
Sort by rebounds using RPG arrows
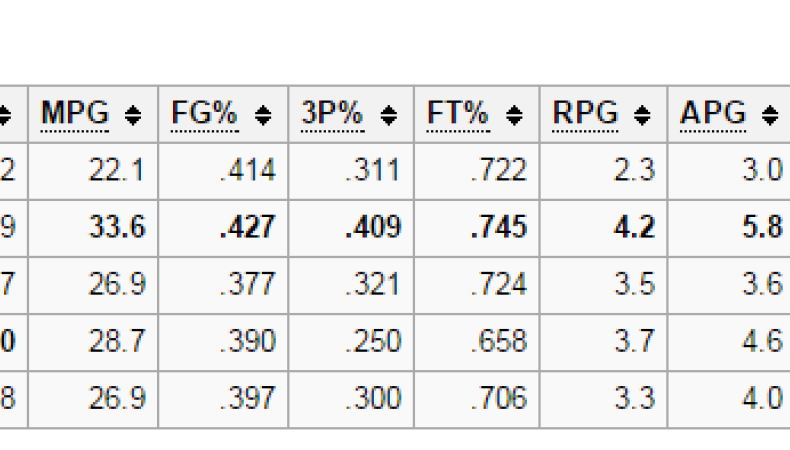[x=643, y=116]
